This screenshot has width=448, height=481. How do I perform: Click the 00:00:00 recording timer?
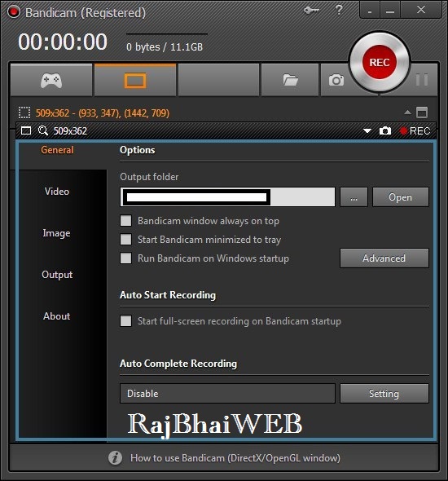(x=63, y=42)
